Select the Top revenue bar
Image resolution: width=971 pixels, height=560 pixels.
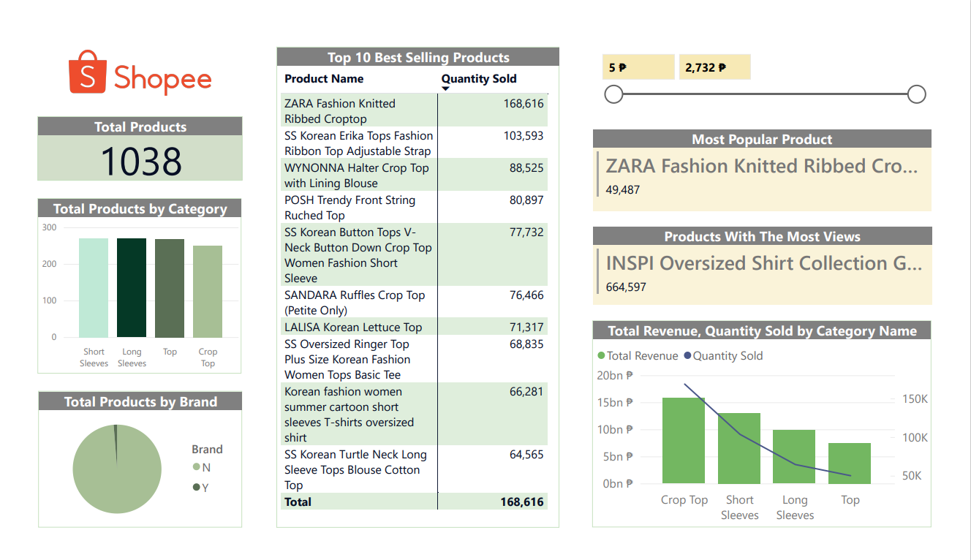850,463
